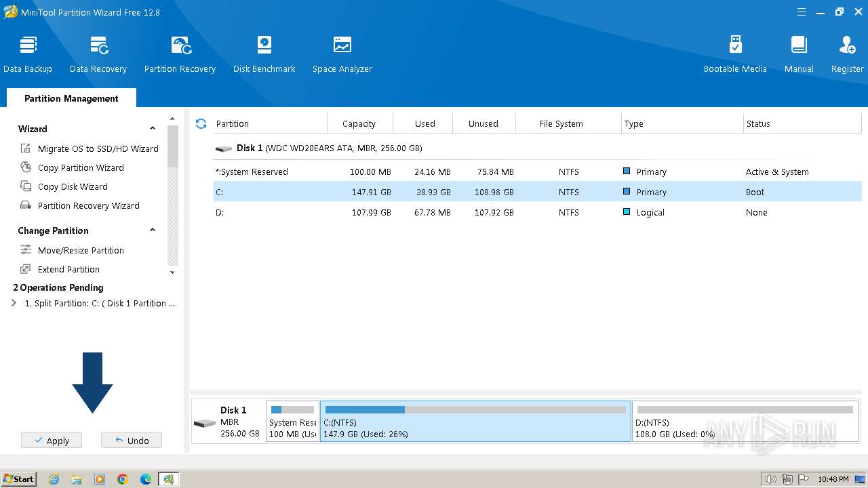Click the left panel scroll down arrow
Viewport: 868px width, 488px height.
[x=172, y=272]
